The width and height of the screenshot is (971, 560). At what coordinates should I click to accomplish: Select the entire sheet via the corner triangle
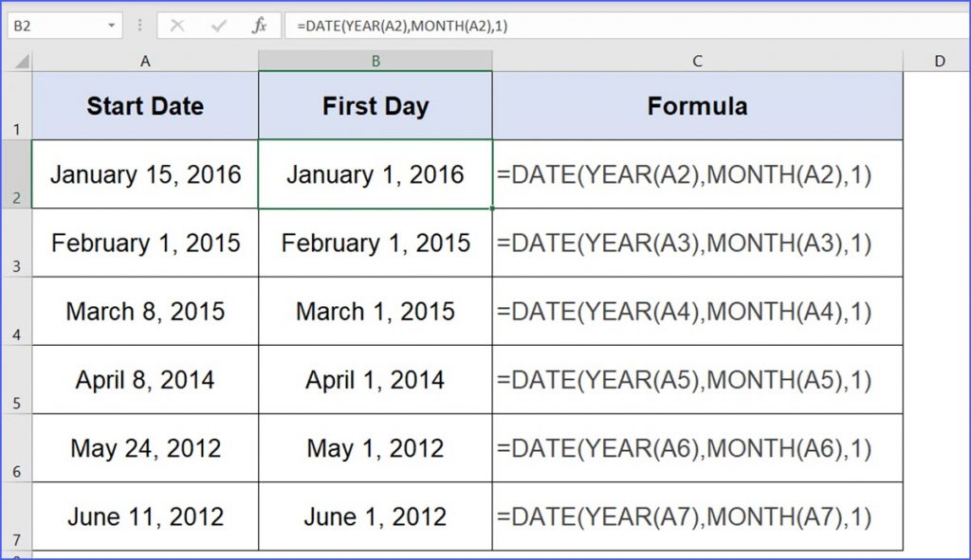[19, 60]
